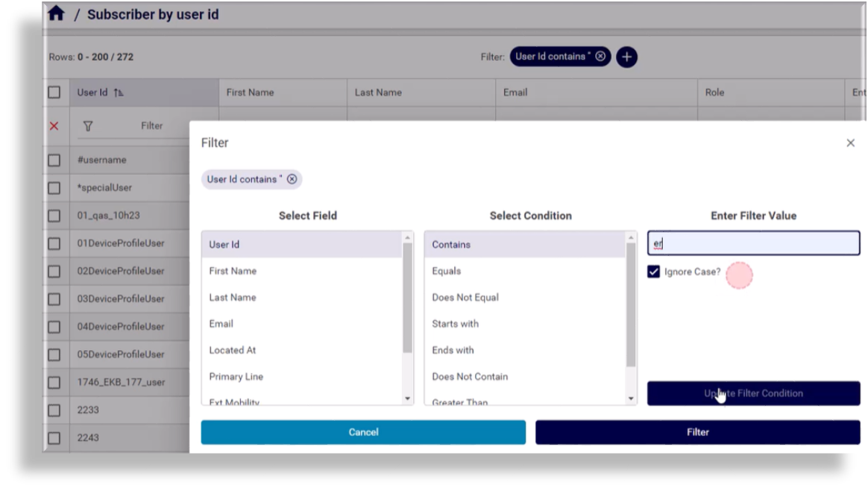Choose Starts with condition
This screenshot has height=491, width=868.
tap(455, 324)
